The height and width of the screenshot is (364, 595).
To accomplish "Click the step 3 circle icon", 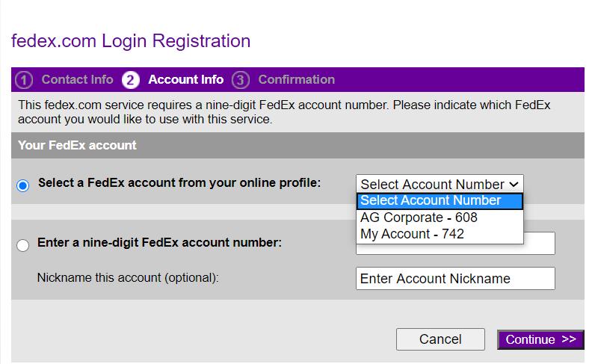I will 241,80.
